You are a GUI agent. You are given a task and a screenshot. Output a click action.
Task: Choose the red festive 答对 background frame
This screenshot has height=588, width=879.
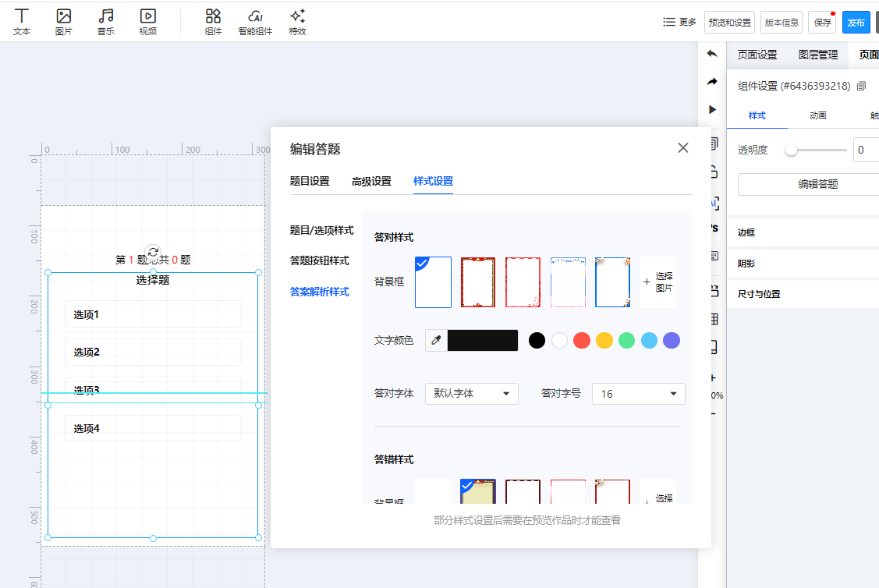pyautogui.click(x=478, y=282)
